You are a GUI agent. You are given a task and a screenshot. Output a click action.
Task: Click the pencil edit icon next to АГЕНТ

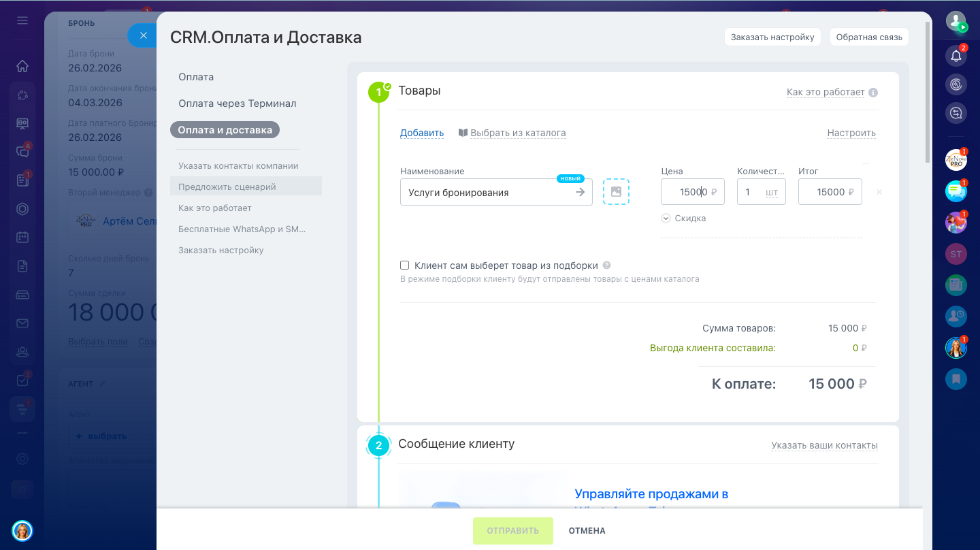pyautogui.click(x=103, y=384)
